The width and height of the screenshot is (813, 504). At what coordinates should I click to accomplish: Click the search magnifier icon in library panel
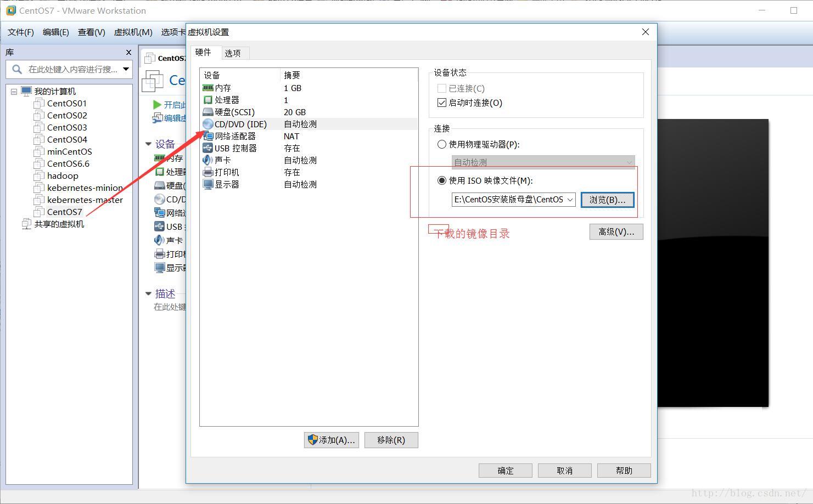tap(17, 69)
